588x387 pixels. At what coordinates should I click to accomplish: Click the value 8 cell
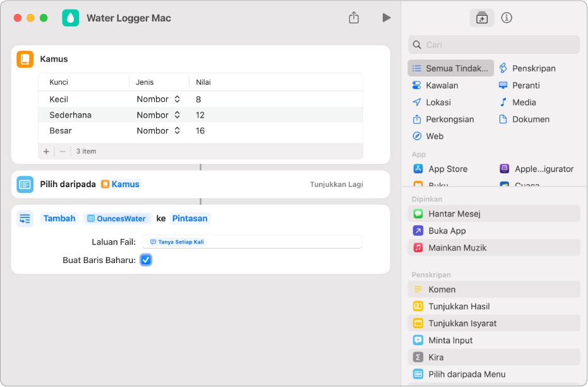pos(198,99)
